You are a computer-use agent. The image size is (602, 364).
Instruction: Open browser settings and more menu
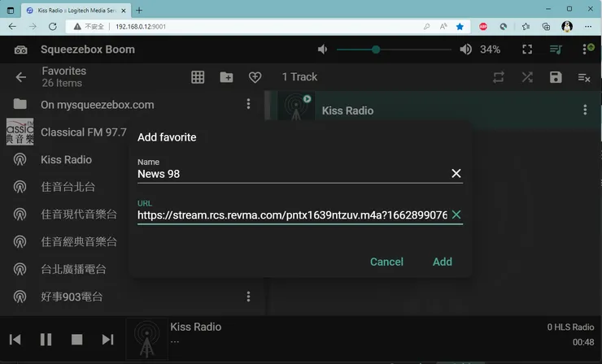pyautogui.click(x=588, y=27)
